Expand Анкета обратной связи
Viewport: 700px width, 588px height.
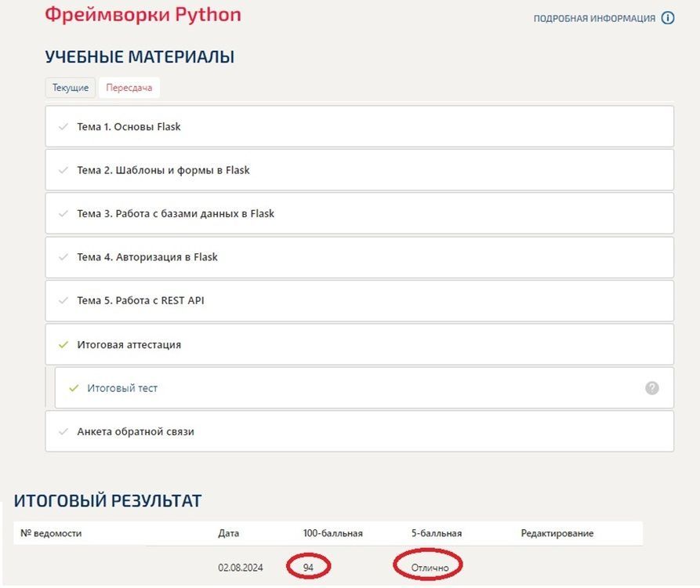coord(359,431)
